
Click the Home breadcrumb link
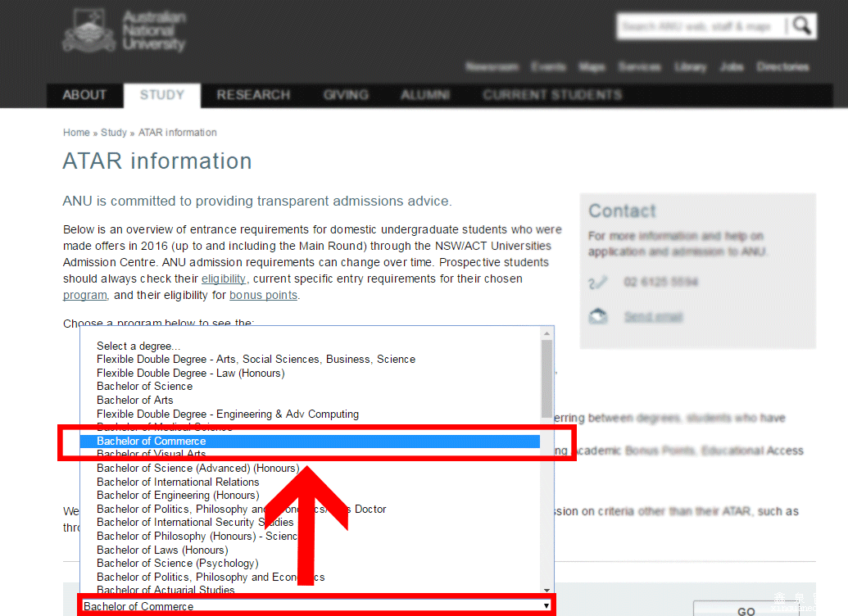76,133
